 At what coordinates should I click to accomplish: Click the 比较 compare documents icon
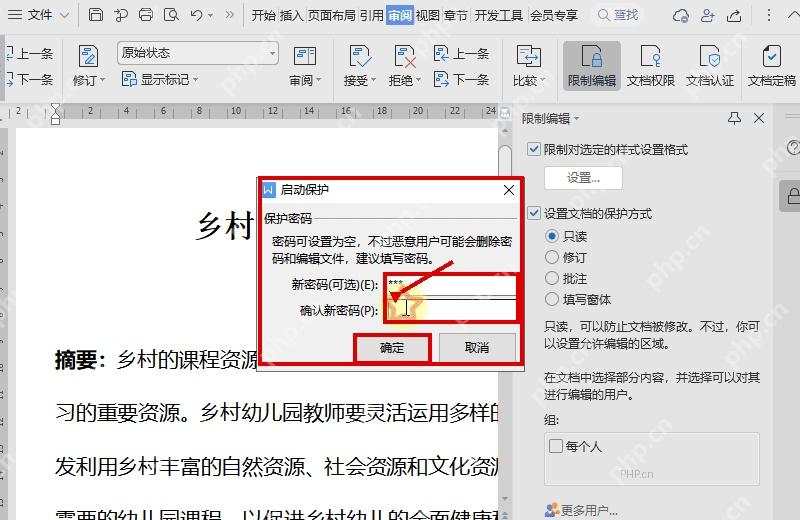pyautogui.click(x=529, y=56)
